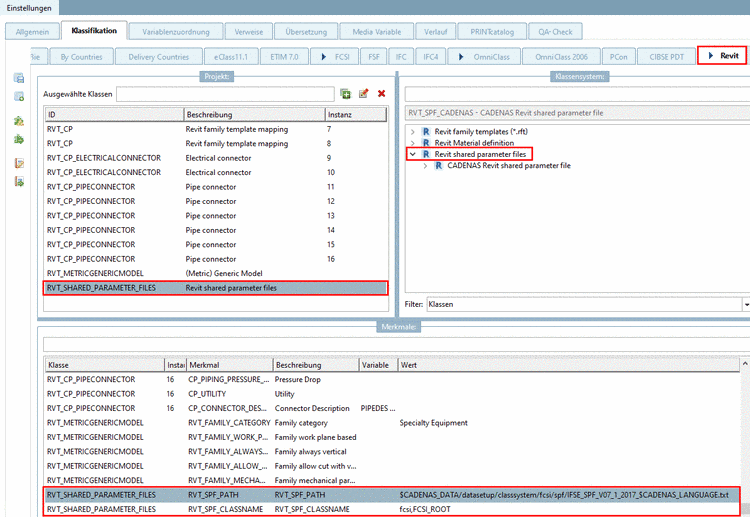The height and width of the screenshot is (517, 750).
Task: Sort Projekt table by Beschreibung column header
Action: click(x=254, y=115)
